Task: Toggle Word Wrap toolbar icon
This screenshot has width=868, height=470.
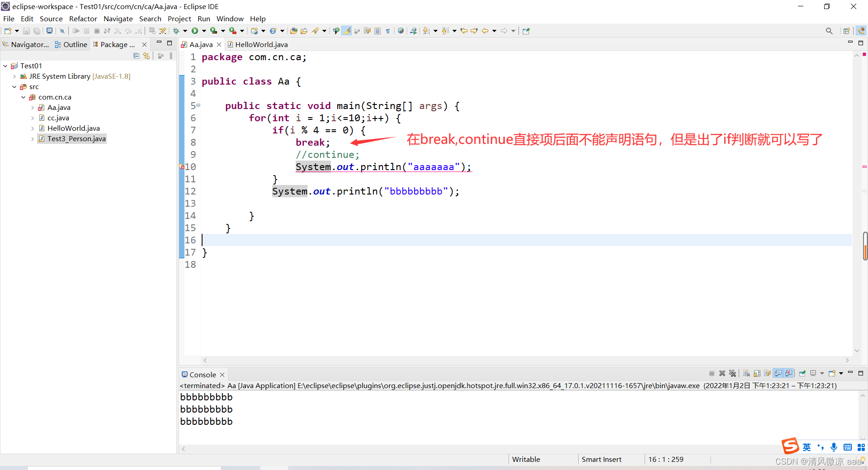Action: [x=367, y=31]
